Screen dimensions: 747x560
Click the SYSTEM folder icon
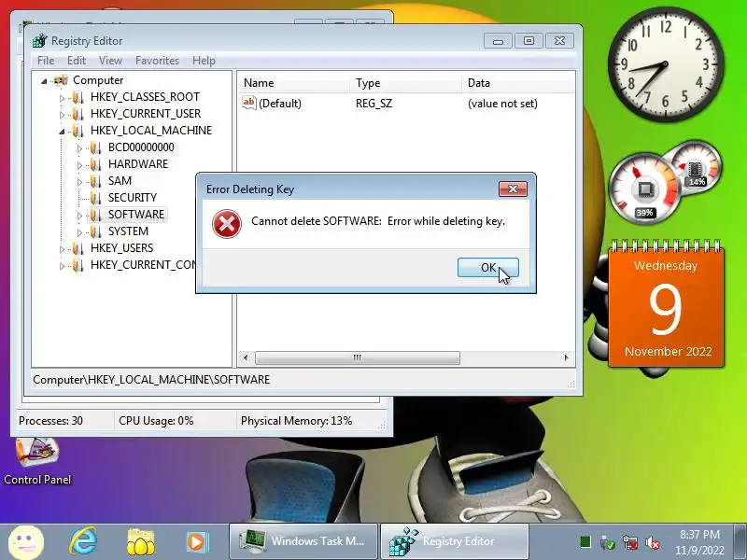[x=96, y=231]
